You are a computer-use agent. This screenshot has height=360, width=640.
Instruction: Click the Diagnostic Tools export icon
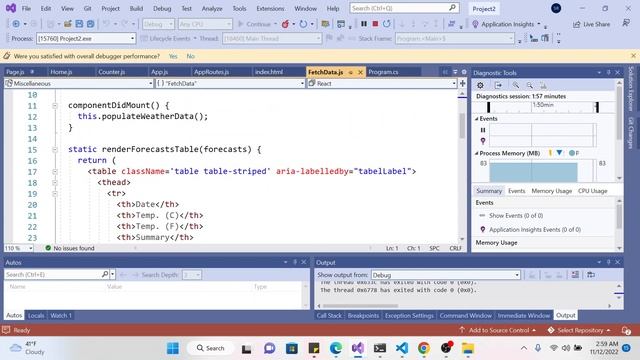point(498,85)
